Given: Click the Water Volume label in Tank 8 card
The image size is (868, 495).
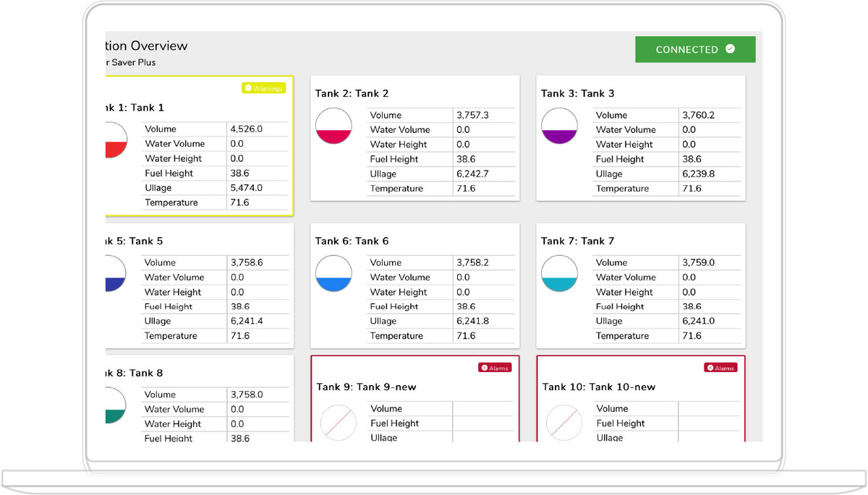Looking at the screenshot, I should point(174,409).
